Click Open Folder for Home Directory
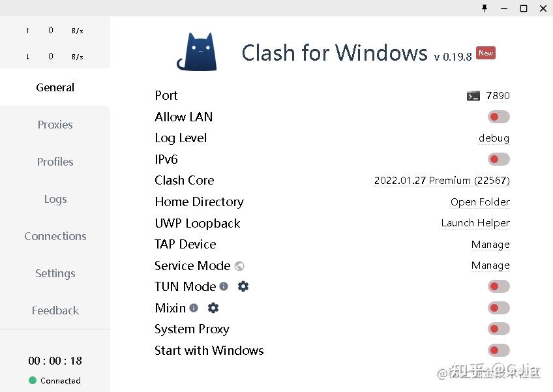The image size is (553, 392). 480,202
